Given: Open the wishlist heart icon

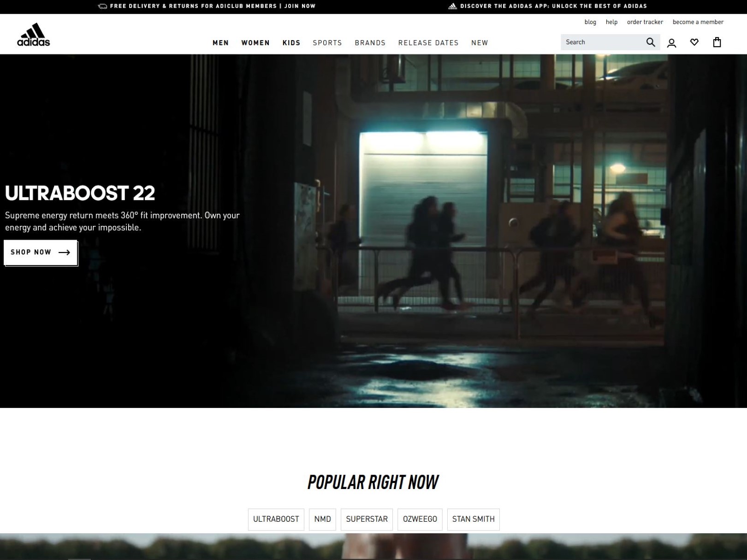Looking at the screenshot, I should pyautogui.click(x=694, y=42).
